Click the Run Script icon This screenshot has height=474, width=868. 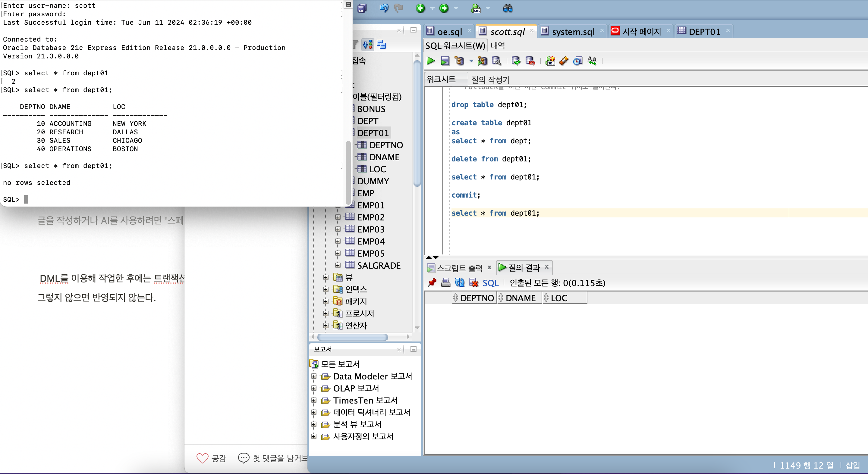click(445, 61)
